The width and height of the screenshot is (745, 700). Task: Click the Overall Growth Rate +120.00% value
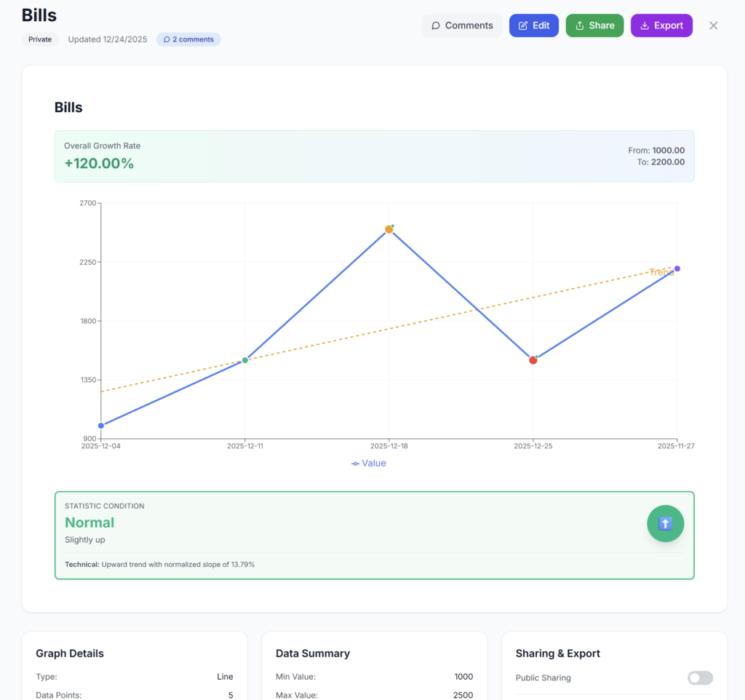coord(99,163)
